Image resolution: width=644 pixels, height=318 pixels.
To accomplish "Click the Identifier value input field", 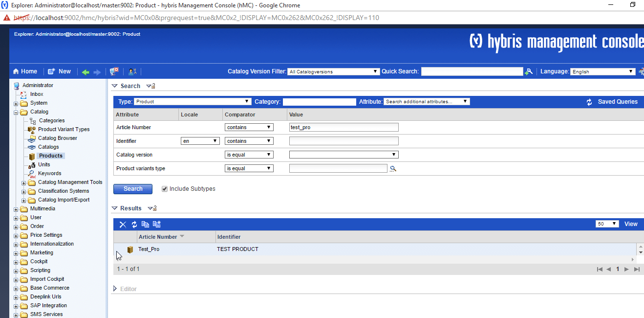I will [x=343, y=141].
